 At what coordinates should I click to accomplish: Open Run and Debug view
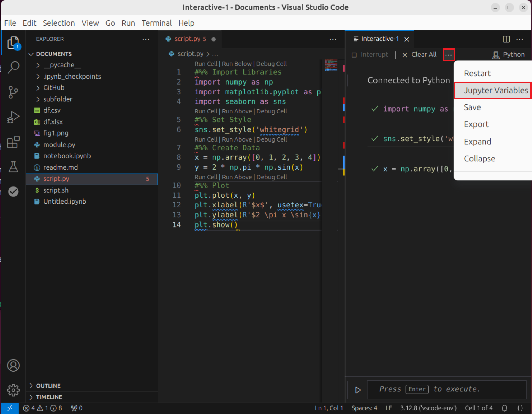pos(13,117)
